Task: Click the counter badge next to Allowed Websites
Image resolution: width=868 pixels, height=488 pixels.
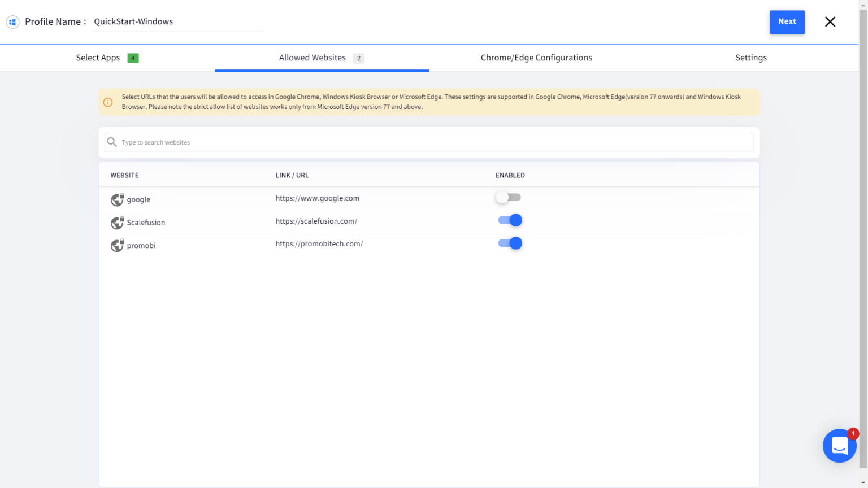Action: point(359,58)
